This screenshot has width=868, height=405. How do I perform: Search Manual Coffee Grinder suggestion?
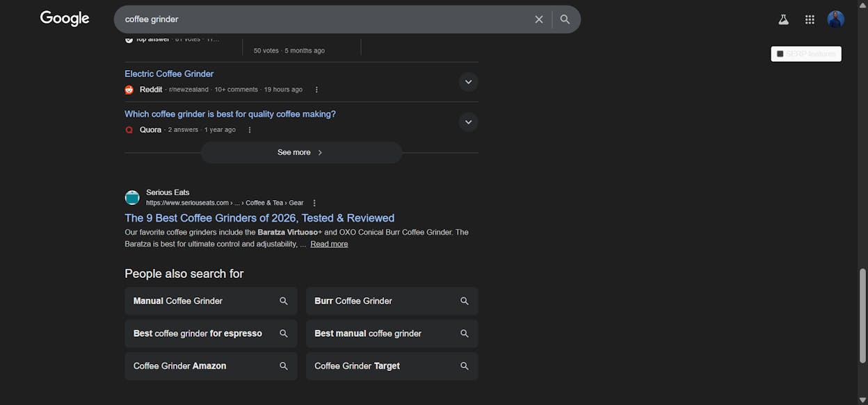point(211,301)
